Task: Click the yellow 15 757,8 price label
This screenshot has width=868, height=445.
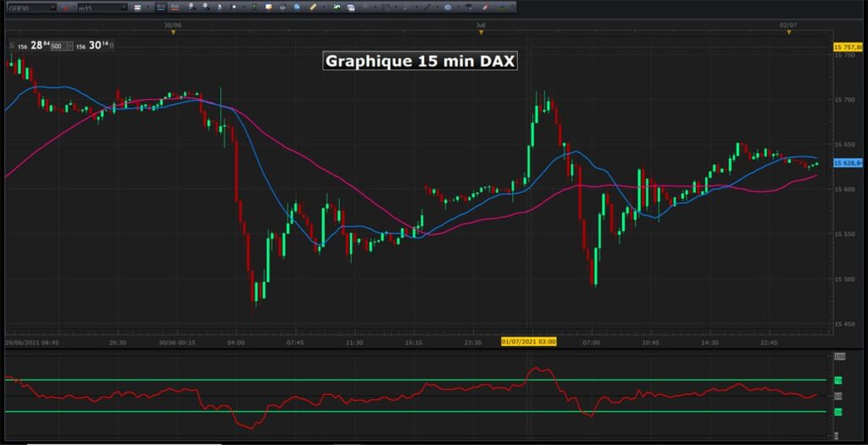Action: tap(848, 47)
